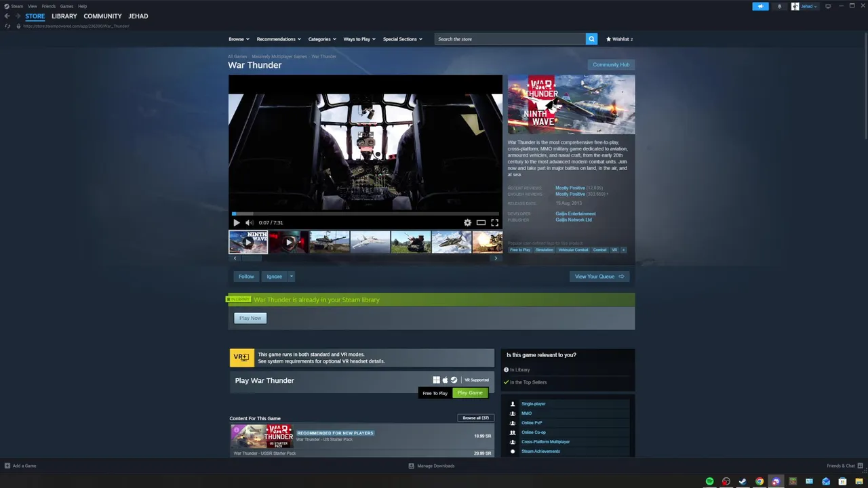
Task: Click the Play Now button
Action: [250, 318]
